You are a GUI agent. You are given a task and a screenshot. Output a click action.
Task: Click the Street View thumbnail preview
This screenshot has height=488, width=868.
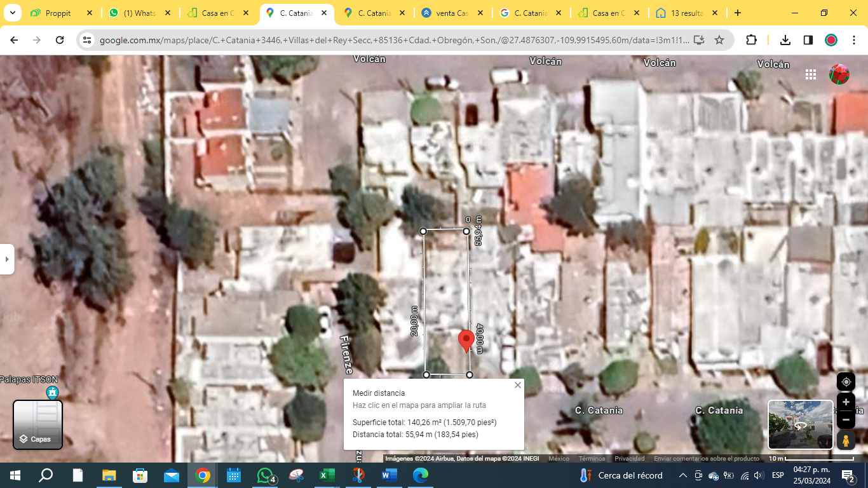coord(800,424)
